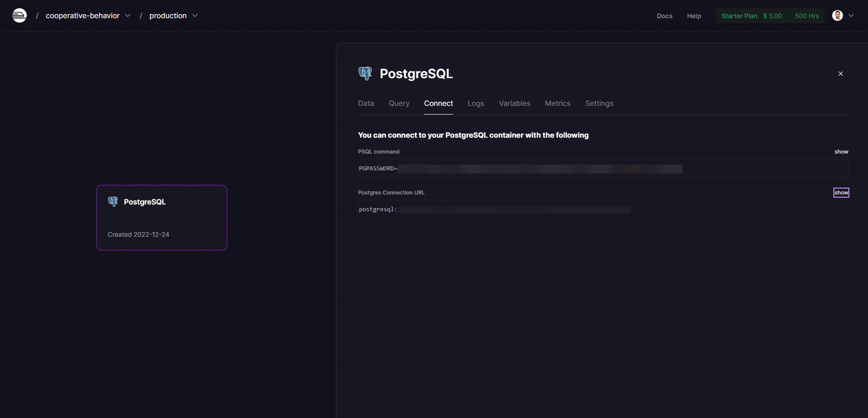Screen dimensions: 868x418
Task: Open the production environment dropdown
Action: pyautogui.click(x=195, y=15)
